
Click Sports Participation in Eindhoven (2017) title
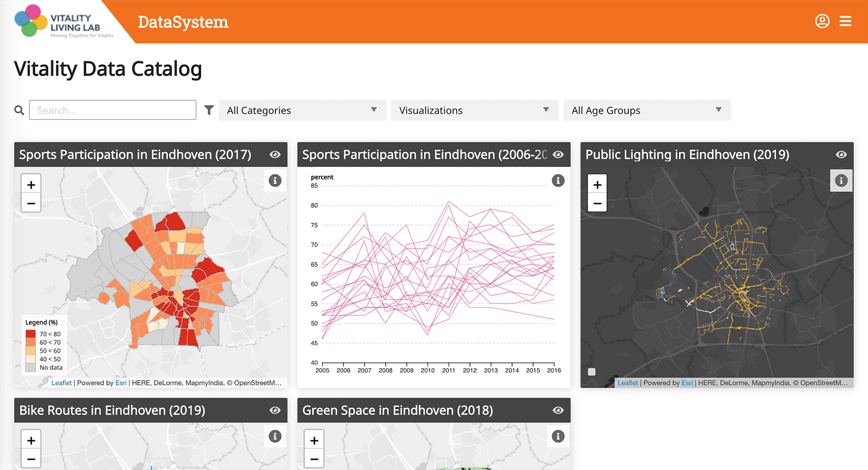(x=135, y=154)
